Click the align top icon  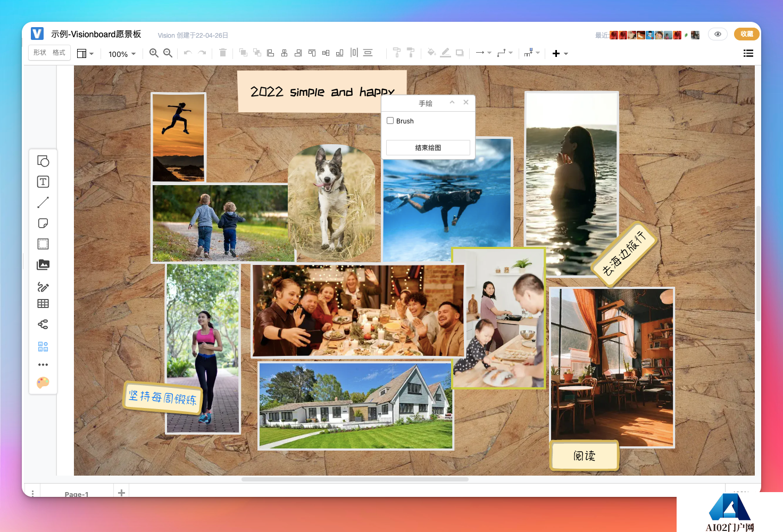pyautogui.click(x=312, y=53)
